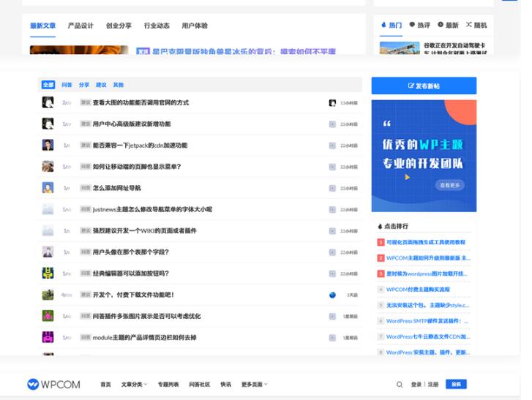Select the 建议 filter tab
Screen dimensions: 532x400
tap(101, 85)
